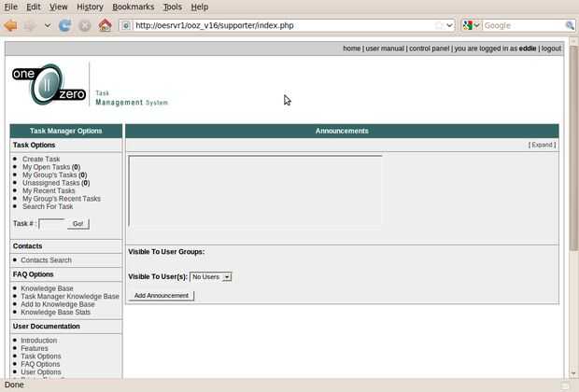Click the Stop loading icon
Screen dimensions: 579x392
[85, 25]
